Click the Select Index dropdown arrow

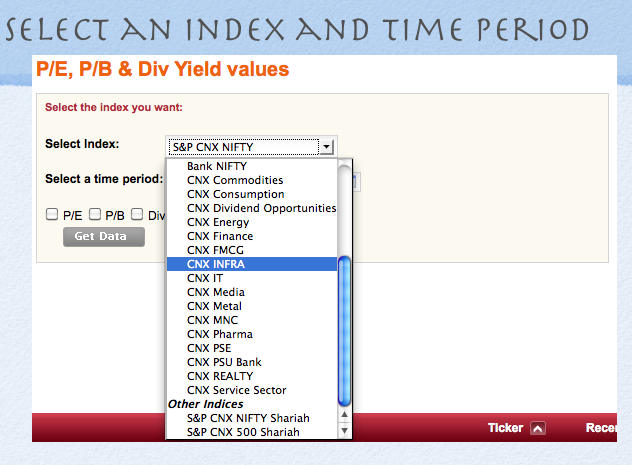[x=327, y=147]
